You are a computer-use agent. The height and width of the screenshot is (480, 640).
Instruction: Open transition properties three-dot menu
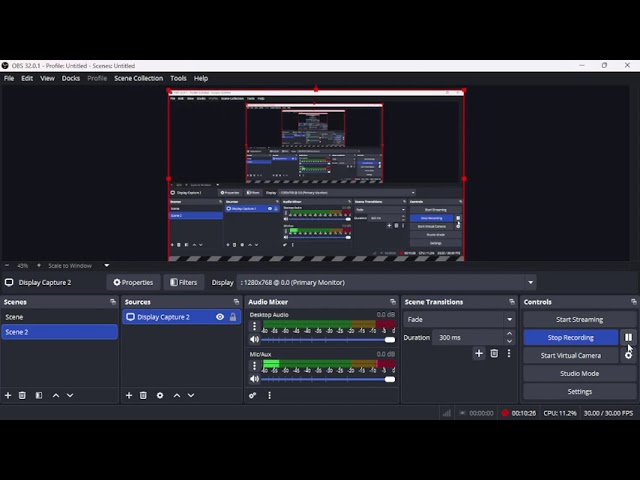(509, 353)
